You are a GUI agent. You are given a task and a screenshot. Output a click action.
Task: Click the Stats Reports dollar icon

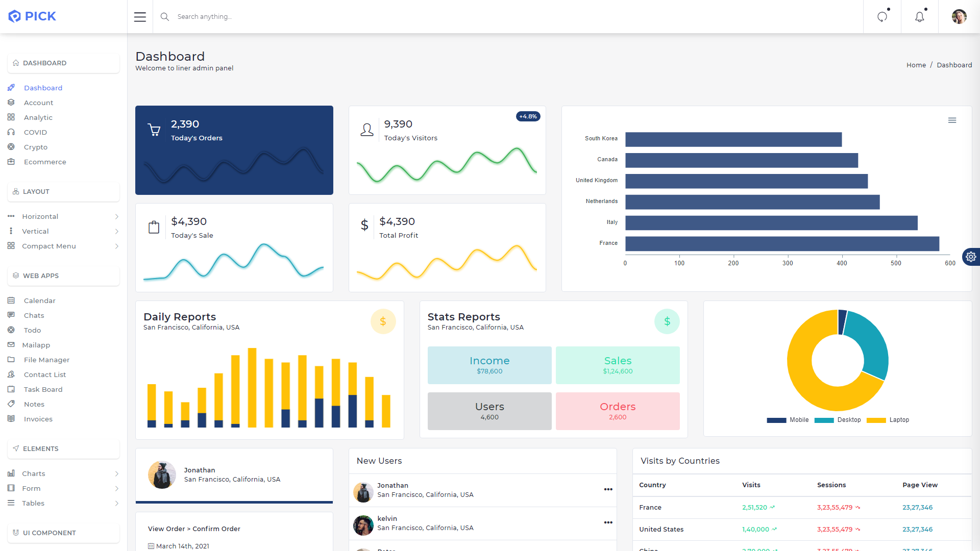[667, 321]
